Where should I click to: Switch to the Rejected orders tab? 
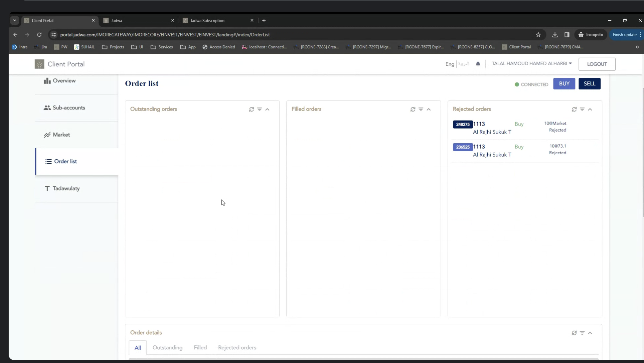point(237,347)
